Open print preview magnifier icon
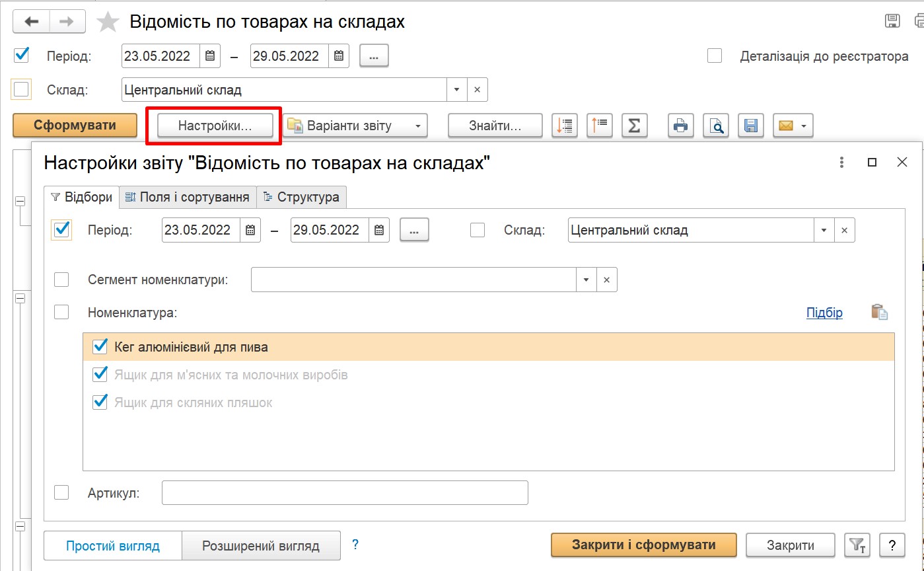924x571 pixels. 715,125
